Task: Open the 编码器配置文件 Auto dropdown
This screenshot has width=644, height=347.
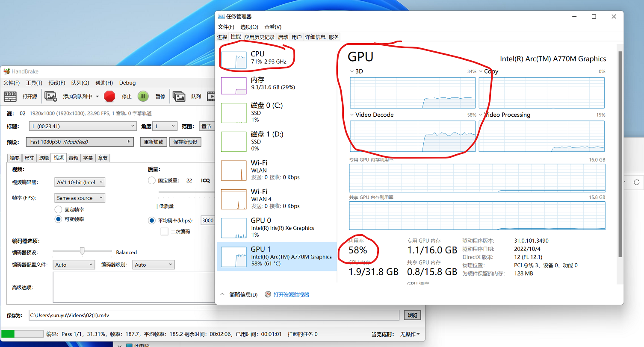Action: coord(74,265)
